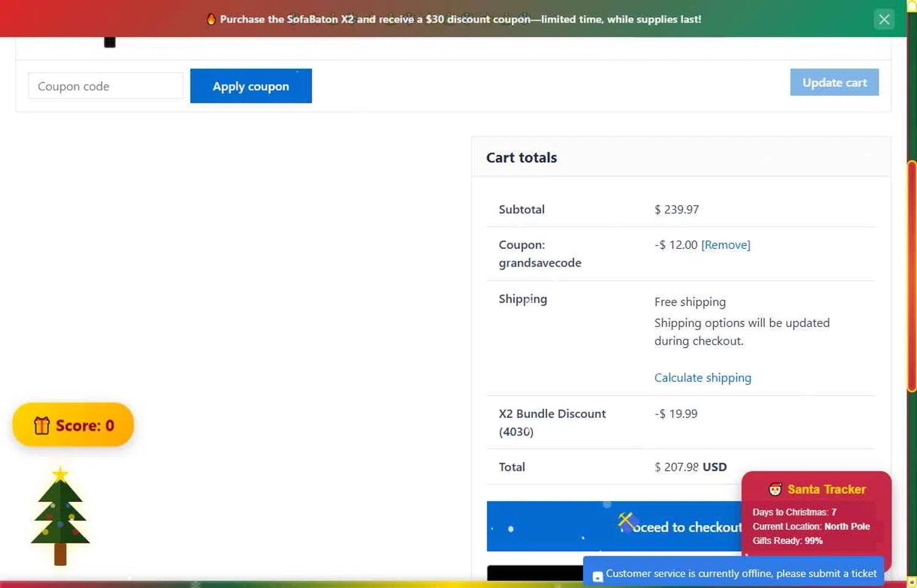Click the black button below Proceed to checkout
This screenshot has height=588, width=917.
[x=535, y=573]
